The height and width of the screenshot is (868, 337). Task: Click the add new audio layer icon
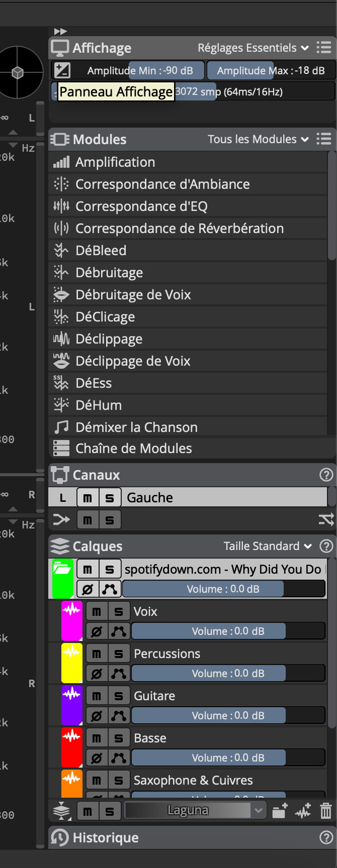[303, 811]
